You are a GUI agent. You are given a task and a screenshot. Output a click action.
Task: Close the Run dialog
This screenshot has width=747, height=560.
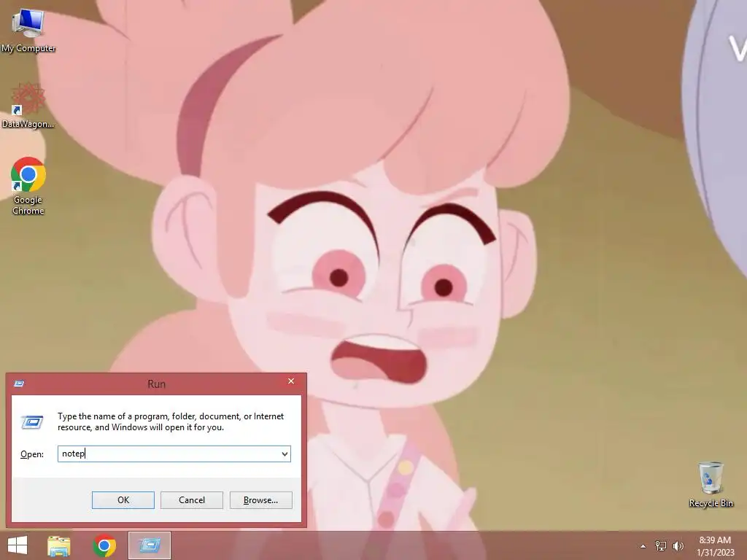291,381
